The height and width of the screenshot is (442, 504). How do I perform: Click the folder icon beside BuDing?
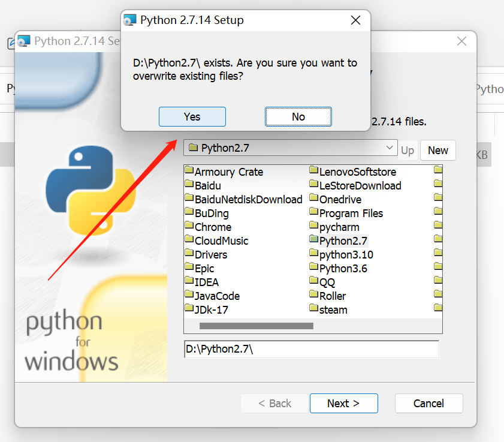[x=189, y=211]
